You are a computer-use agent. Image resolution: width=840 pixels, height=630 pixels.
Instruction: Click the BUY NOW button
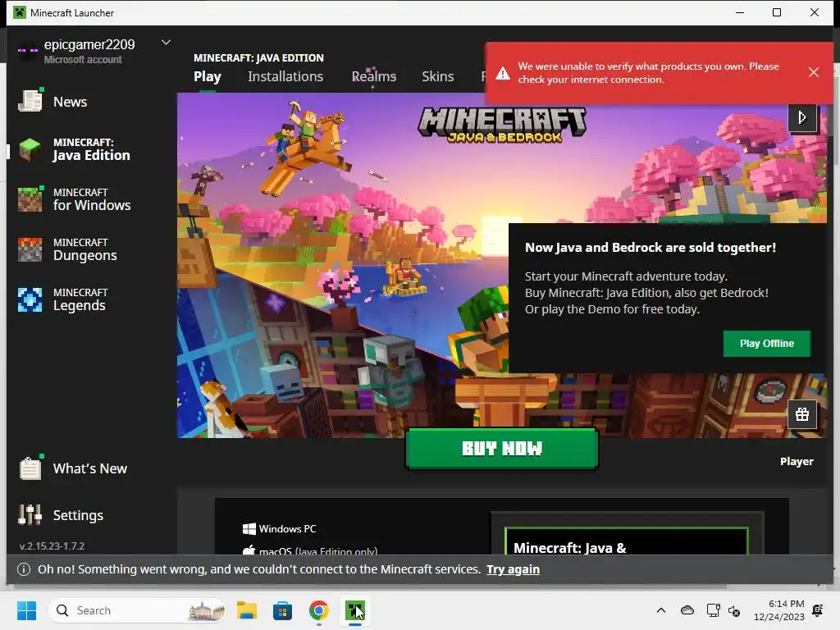pyautogui.click(x=502, y=449)
